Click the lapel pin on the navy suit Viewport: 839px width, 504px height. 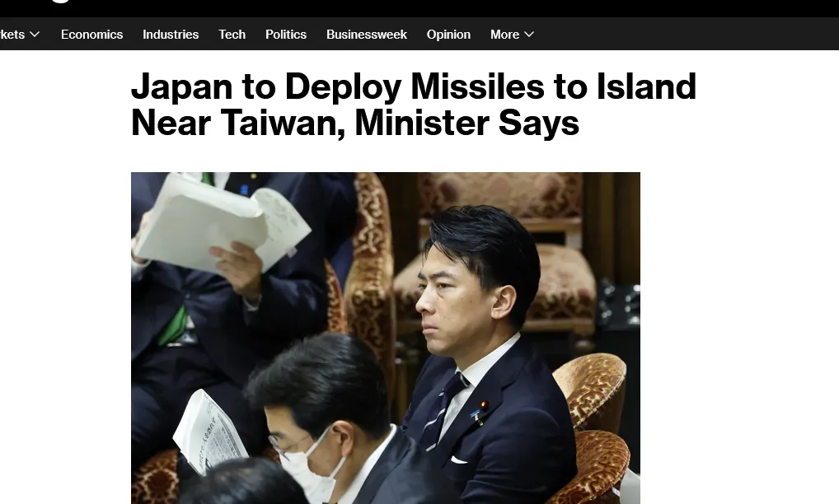point(484,405)
